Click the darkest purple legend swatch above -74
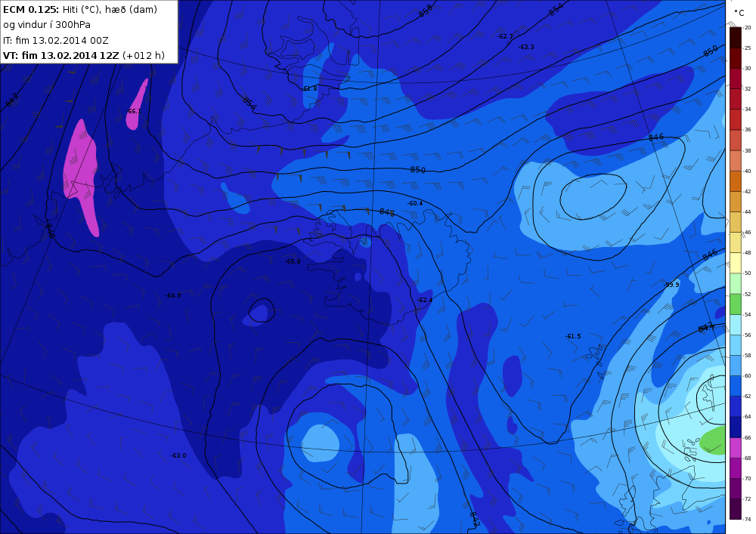This screenshot has height=534, width=756. pyautogui.click(x=736, y=509)
